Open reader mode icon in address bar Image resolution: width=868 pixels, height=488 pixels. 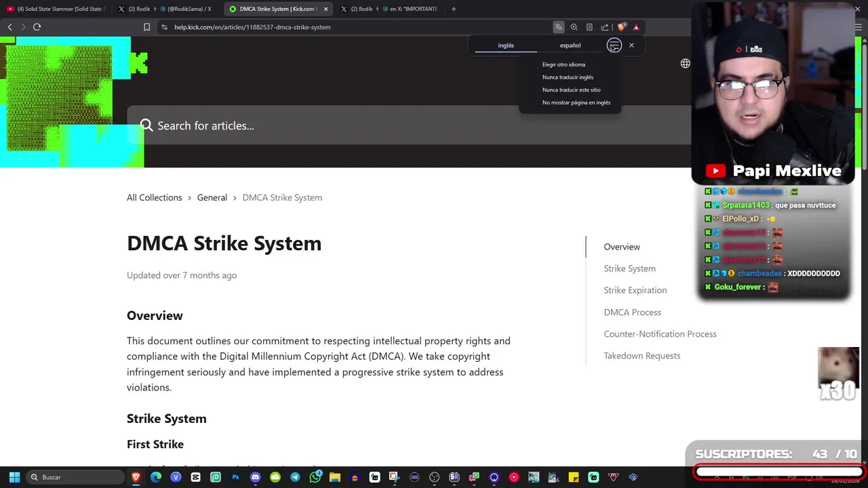[x=589, y=27]
